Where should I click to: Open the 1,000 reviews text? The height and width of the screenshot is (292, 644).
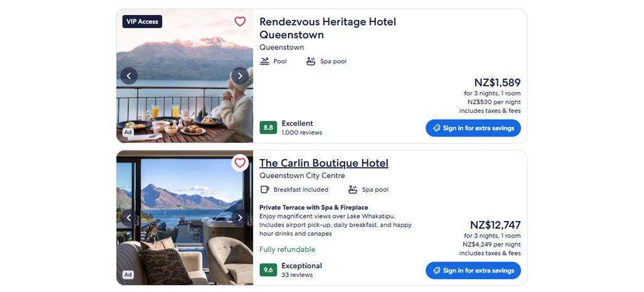302,133
